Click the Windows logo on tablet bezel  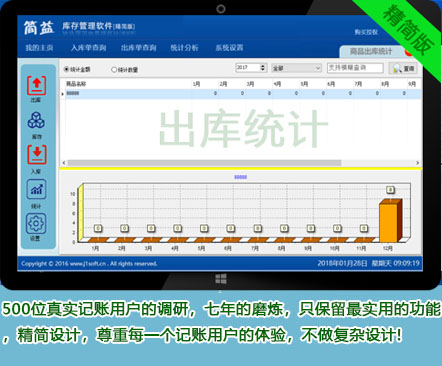click(x=221, y=279)
